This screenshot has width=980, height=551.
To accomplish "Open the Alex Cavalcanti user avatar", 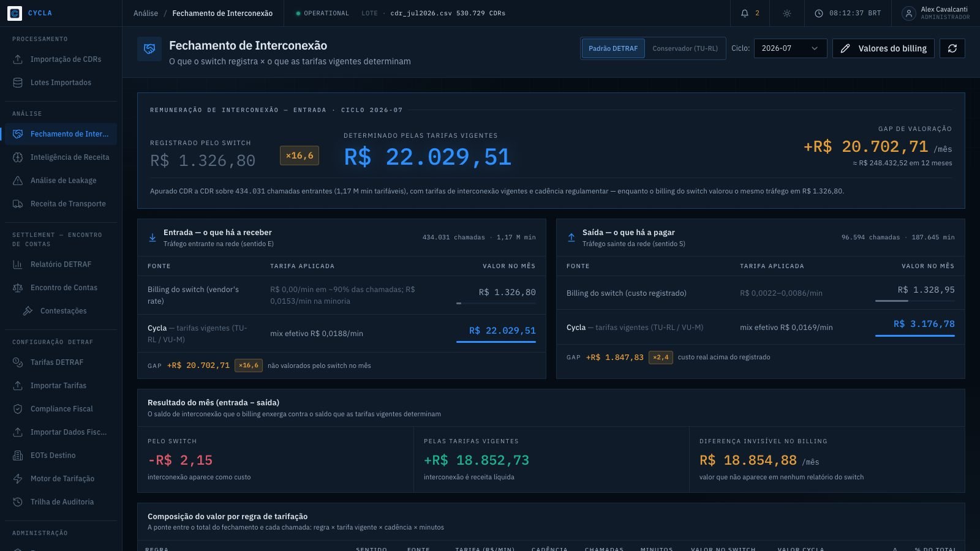I will pos(909,13).
